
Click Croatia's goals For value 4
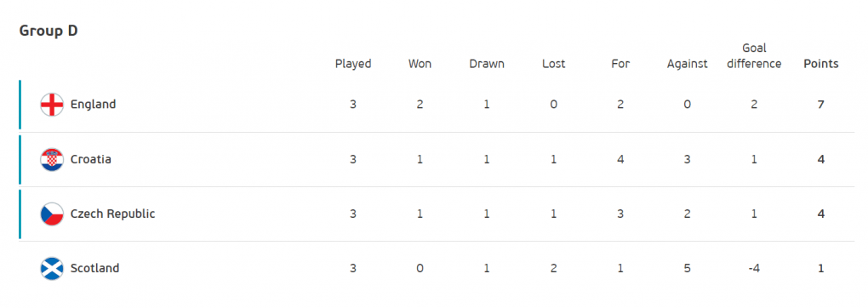tap(620, 159)
